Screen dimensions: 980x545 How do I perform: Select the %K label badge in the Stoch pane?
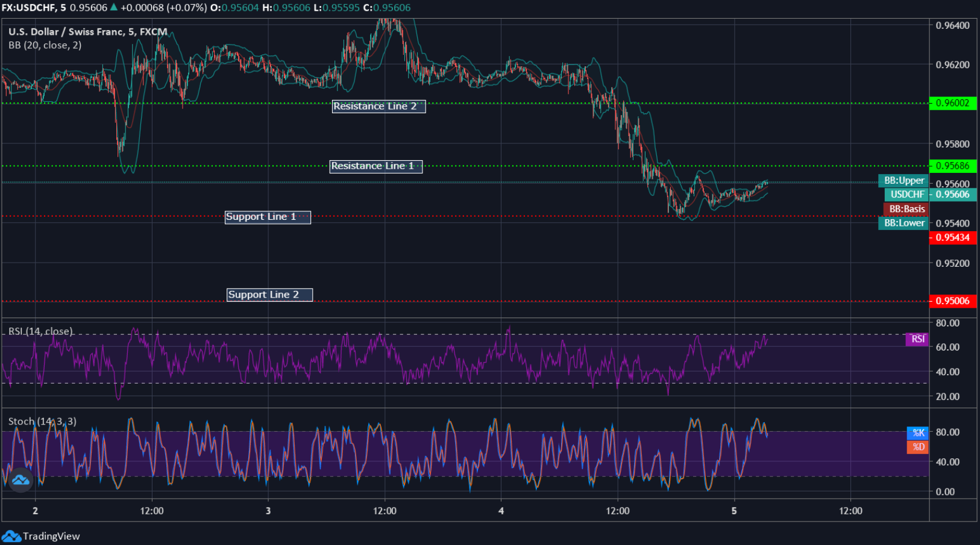pos(917,432)
